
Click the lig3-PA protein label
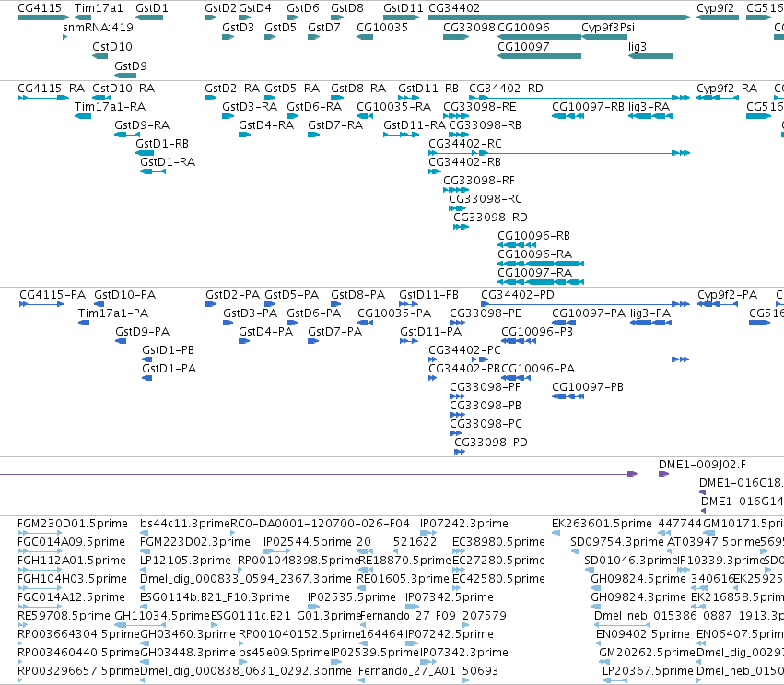(x=650, y=313)
